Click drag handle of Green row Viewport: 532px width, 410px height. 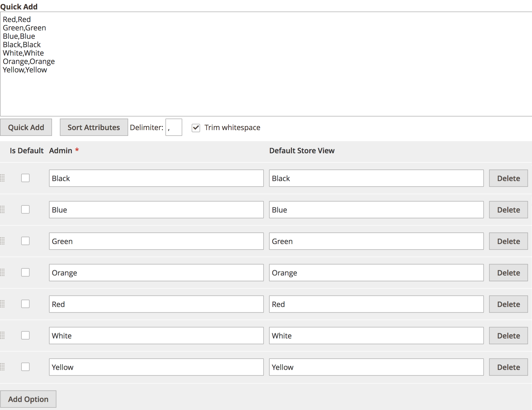(2, 241)
